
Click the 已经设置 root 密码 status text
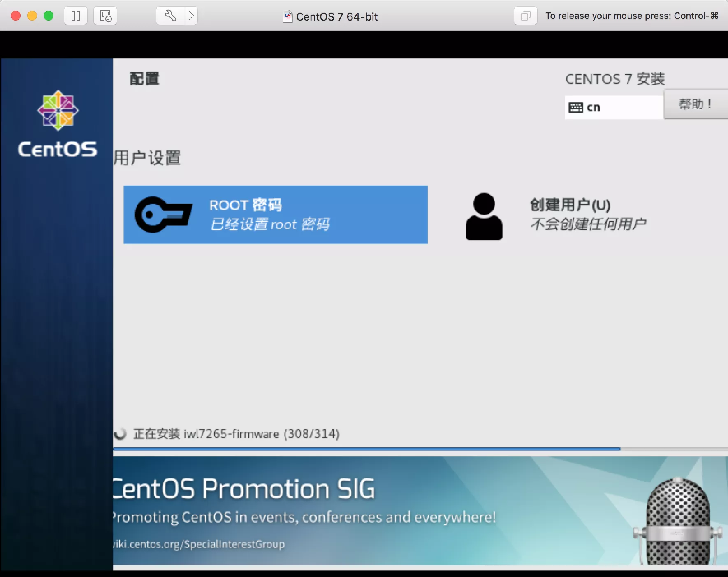tap(270, 224)
